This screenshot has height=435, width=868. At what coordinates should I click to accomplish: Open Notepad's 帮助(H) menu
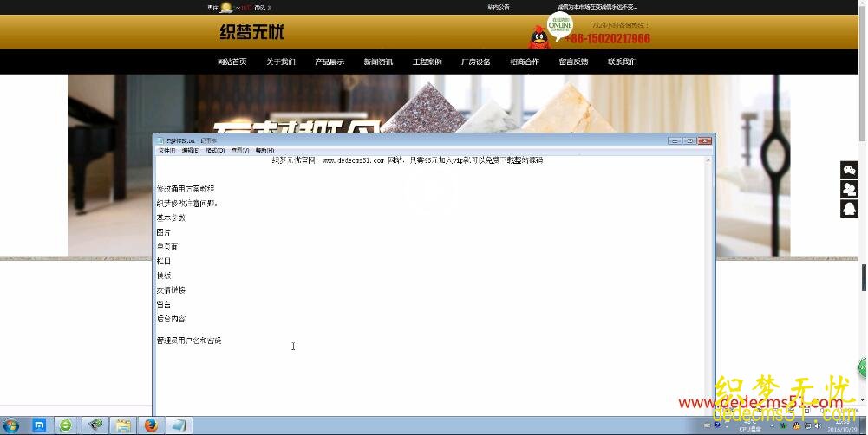[x=264, y=151]
